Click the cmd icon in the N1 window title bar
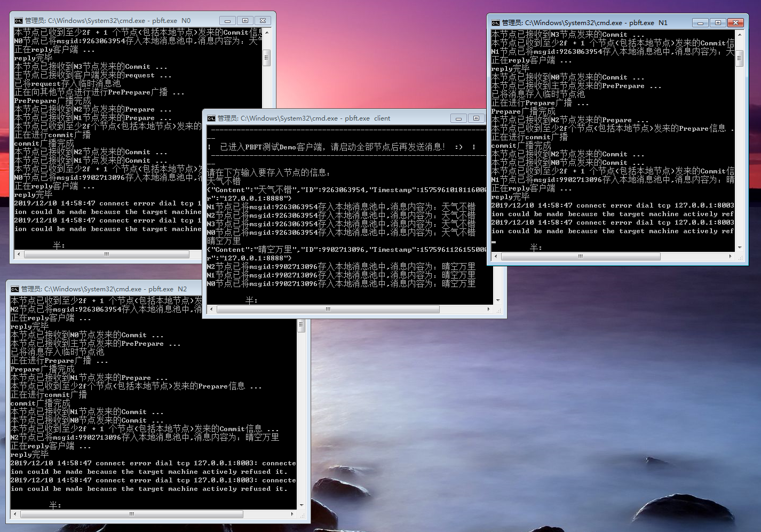Screen dimensions: 761x532 [x=496, y=23]
